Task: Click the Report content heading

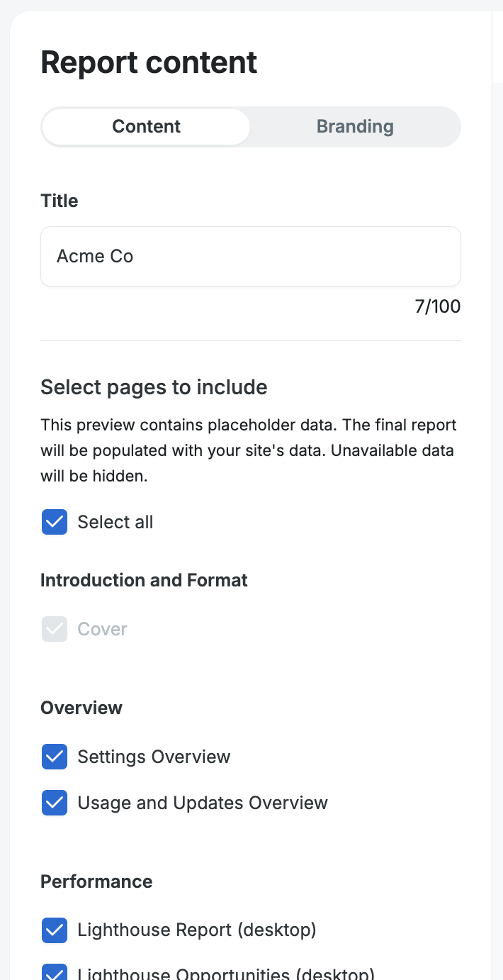Action: pos(149,63)
